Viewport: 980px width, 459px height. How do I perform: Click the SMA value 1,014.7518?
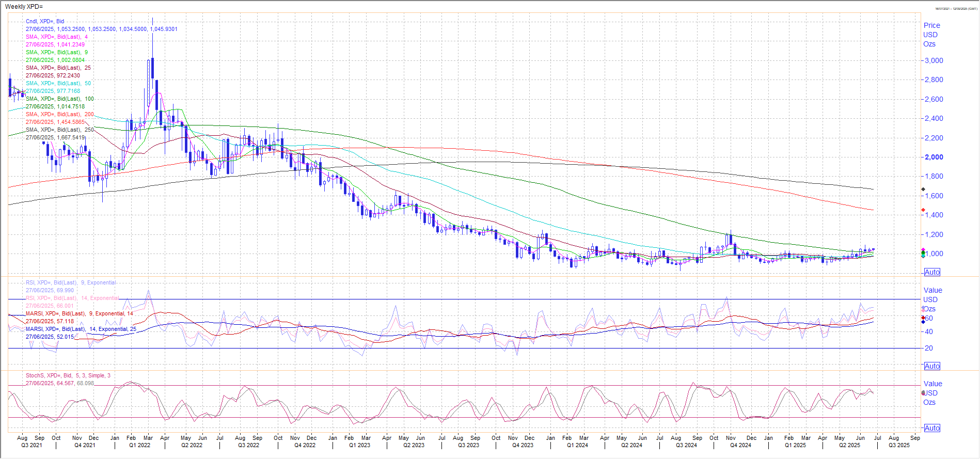[71, 106]
